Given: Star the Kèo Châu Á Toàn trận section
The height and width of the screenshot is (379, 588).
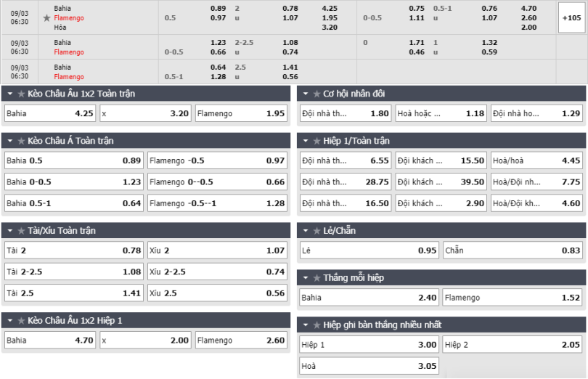Looking at the screenshot, I should click(x=21, y=141).
